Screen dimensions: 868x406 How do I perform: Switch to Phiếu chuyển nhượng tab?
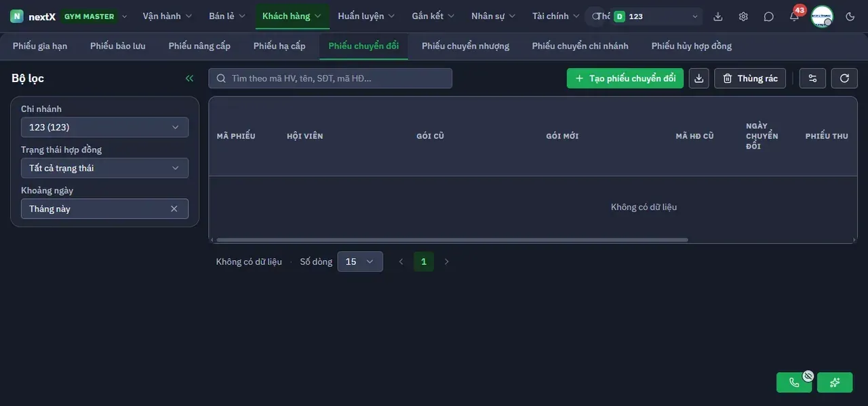[465, 46]
